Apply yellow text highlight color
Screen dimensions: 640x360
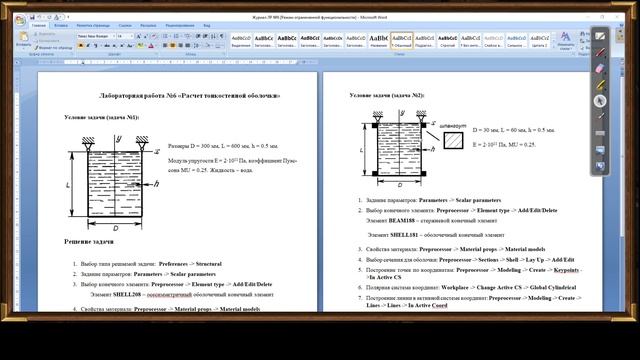coord(140,45)
